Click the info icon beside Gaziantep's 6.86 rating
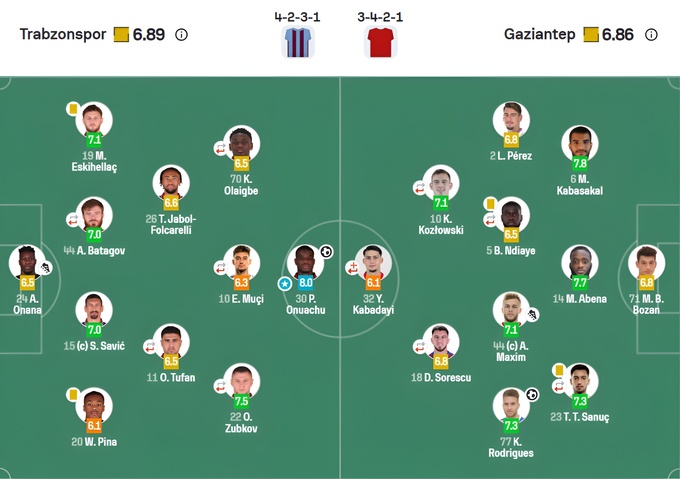The height and width of the screenshot is (479, 680). pyautogui.click(x=651, y=34)
